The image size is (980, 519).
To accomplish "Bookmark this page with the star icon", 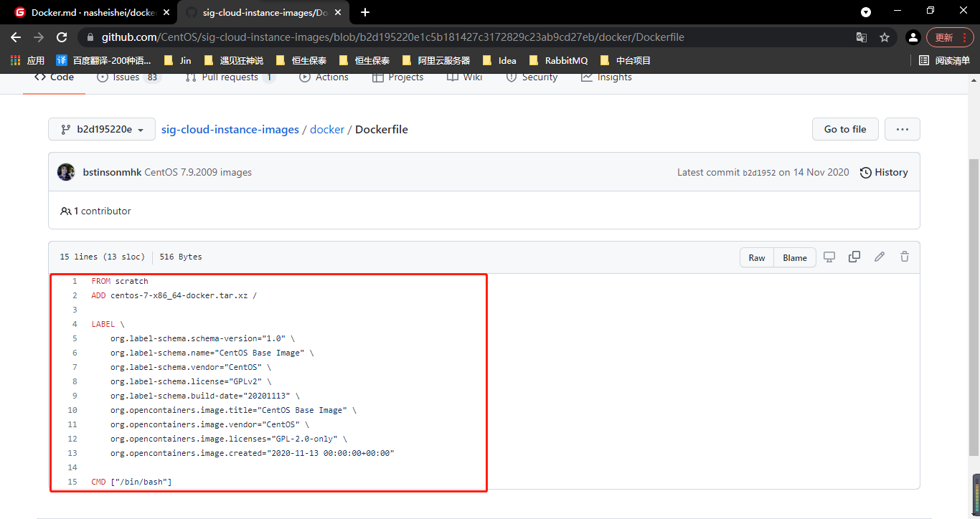I will click(x=885, y=37).
